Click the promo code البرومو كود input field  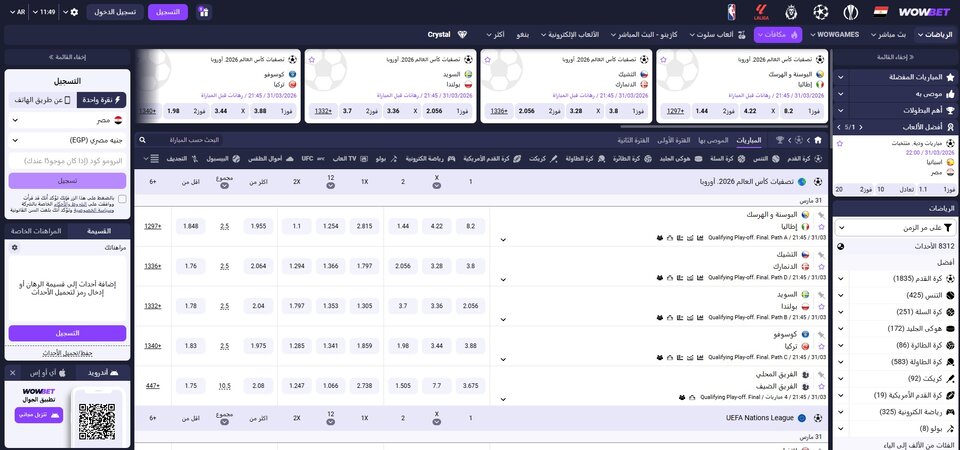pos(67,161)
